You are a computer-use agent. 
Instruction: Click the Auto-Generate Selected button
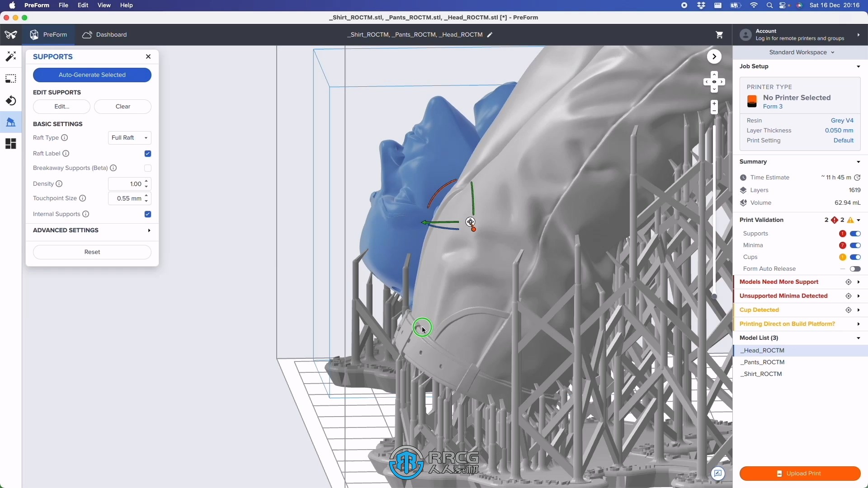click(92, 75)
